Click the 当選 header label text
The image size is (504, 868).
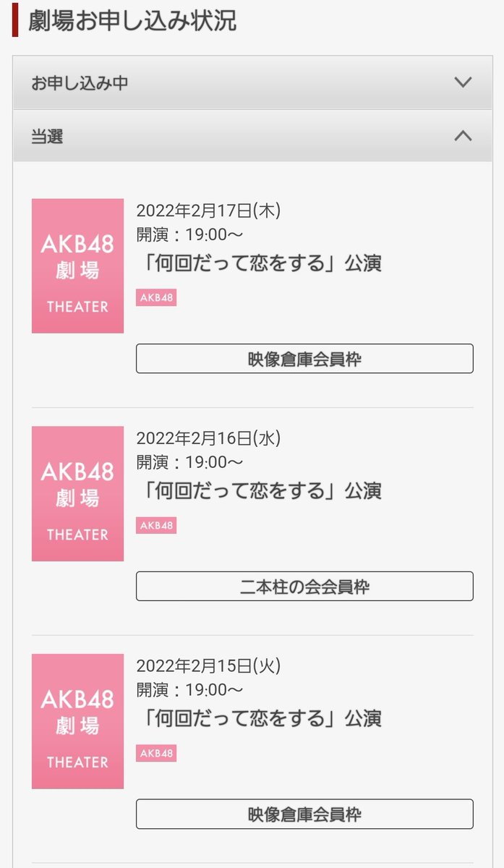[x=47, y=136]
